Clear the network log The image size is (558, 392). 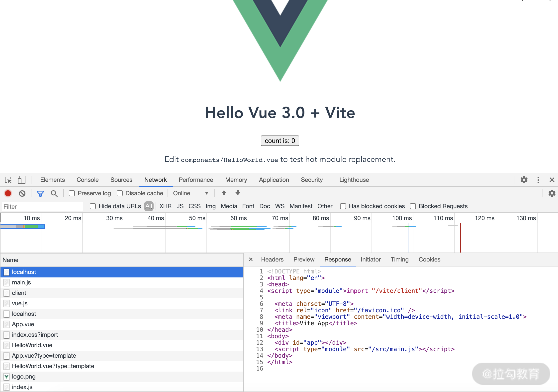22,193
